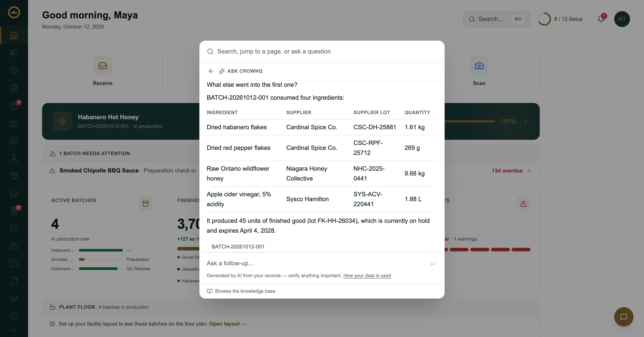
Task: Open the home icon in sidebar
Action: click(x=14, y=35)
